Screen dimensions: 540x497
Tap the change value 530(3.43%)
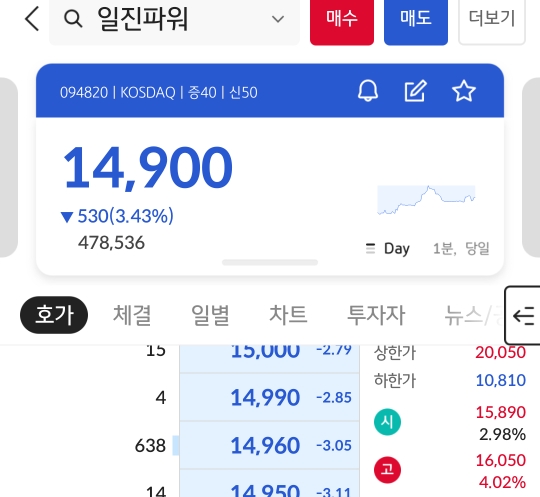pyautogui.click(x=125, y=216)
